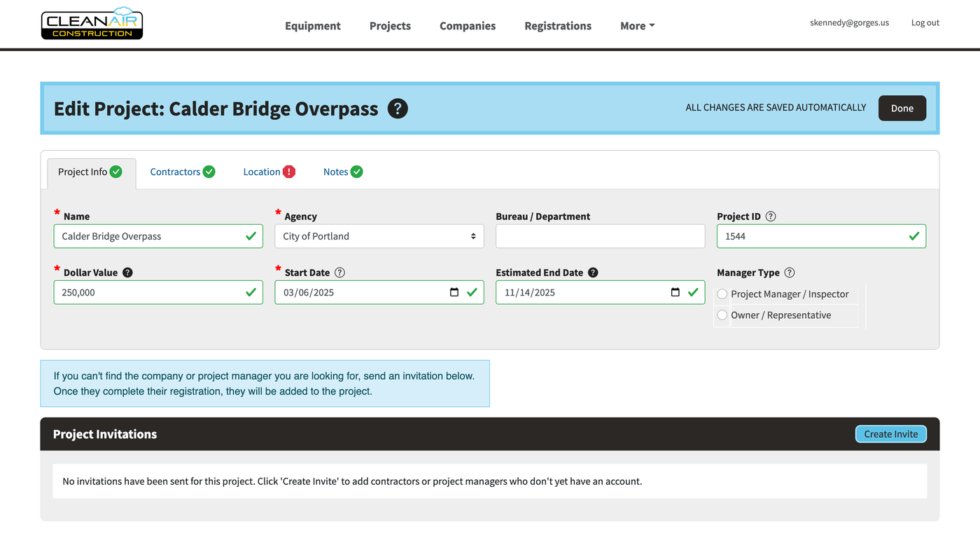The height and width of the screenshot is (552, 980).
Task: Click the Dollar Value help icon
Action: click(x=127, y=272)
